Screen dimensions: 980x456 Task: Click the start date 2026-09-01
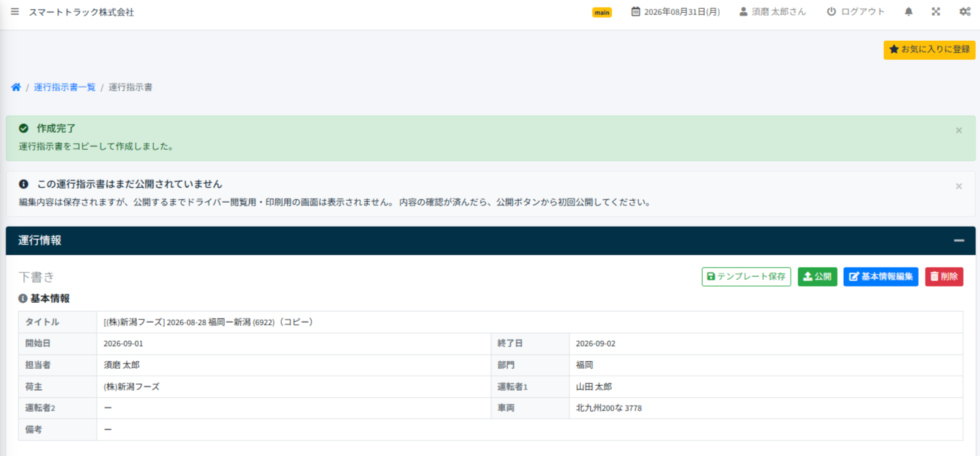pos(123,344)
